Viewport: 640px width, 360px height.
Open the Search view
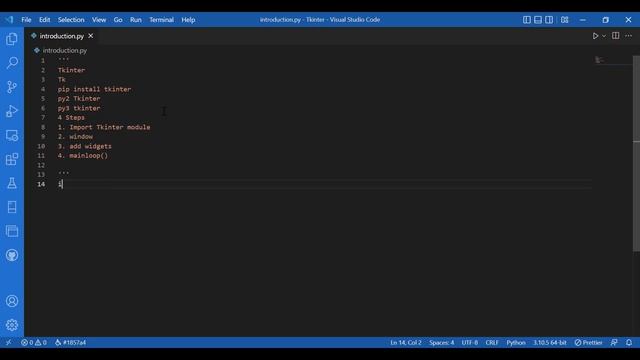[x=12, y=62]
